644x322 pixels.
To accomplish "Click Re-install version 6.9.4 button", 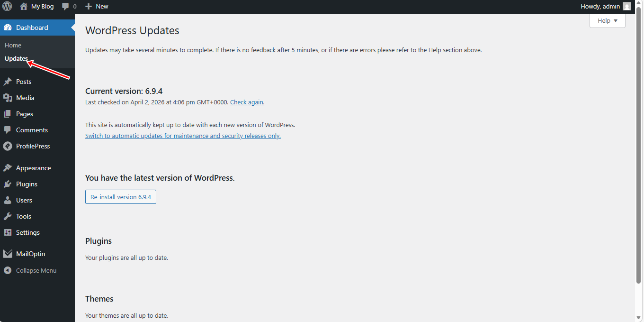I will point(121,197).
